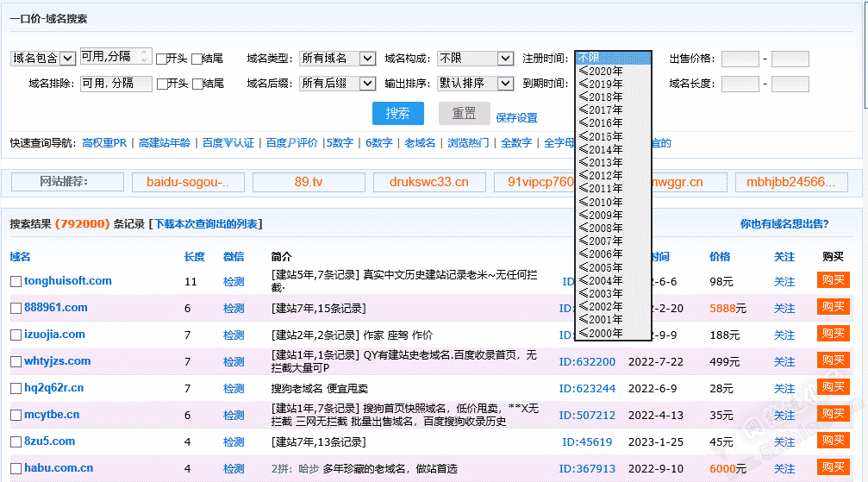This screenshot has height=482, width=868.
Task: Open the 浏览热门 quick filter
Action: coord(468,143)
